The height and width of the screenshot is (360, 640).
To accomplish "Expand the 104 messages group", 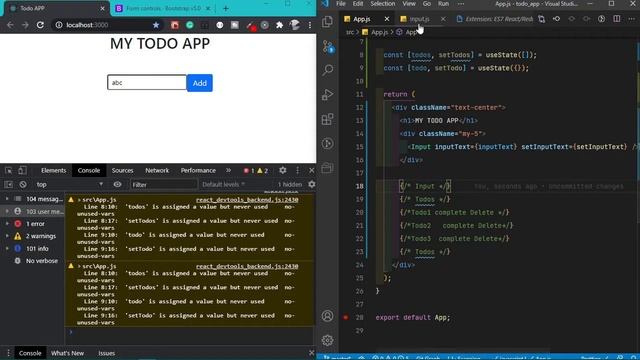I will (x=7, y=199).
